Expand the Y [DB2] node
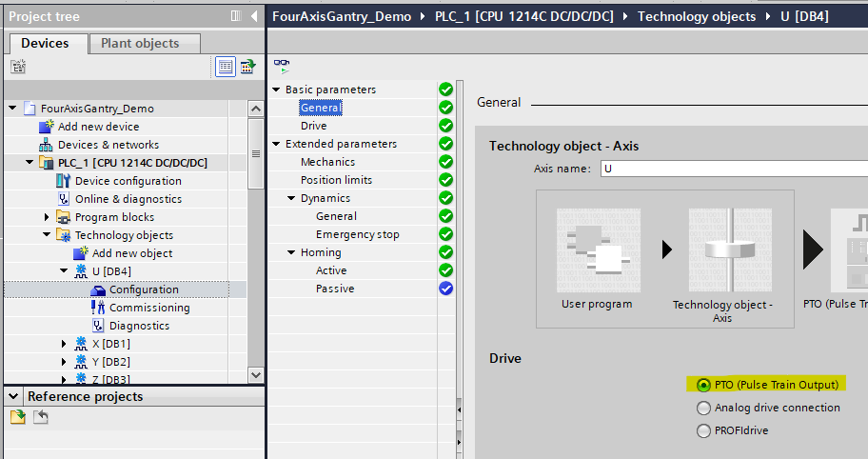This screenshot has width=868, height=459. tap(64, 362)
